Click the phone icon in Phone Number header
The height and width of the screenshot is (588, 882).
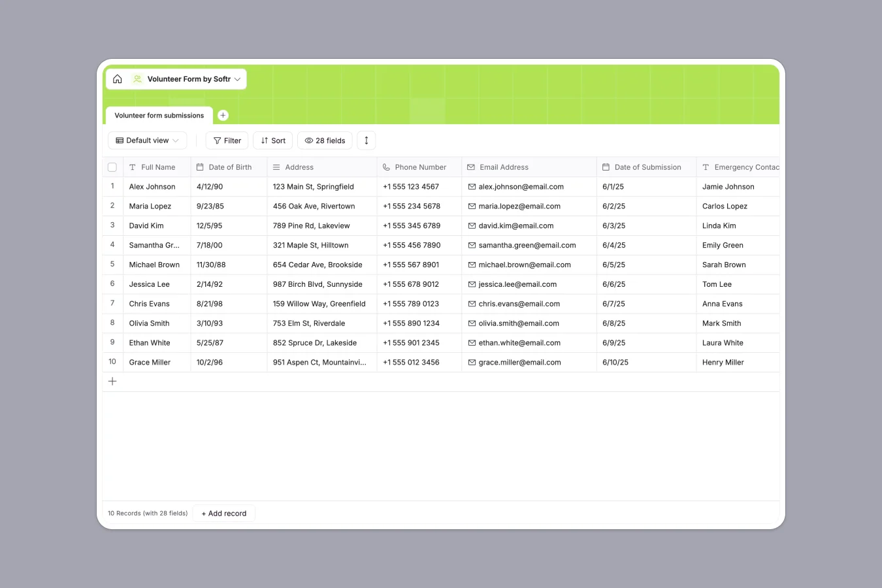(x=386, y=167)
